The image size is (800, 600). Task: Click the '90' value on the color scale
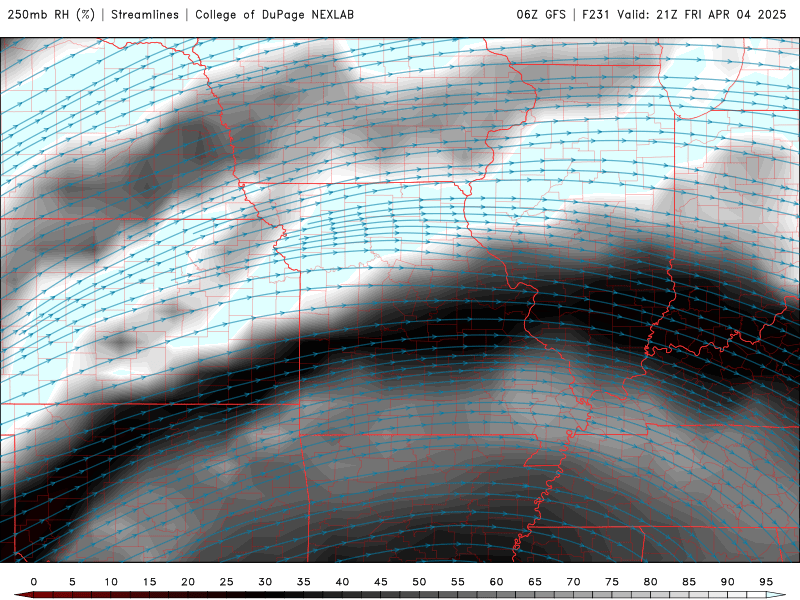(728, 582)
